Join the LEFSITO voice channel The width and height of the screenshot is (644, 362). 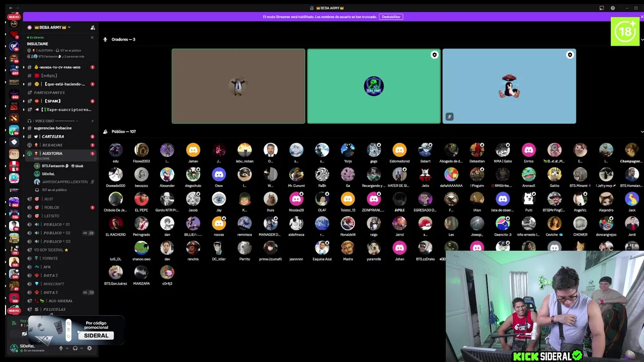pyautogui.click(x=60, y=216)
